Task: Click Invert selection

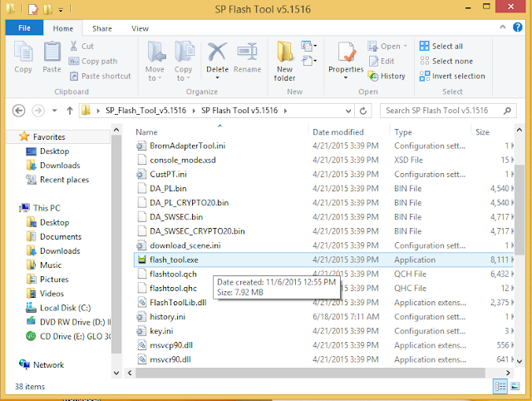Action: 452,76
